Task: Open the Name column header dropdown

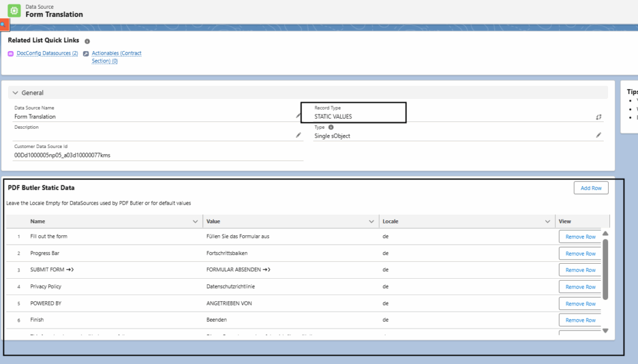Action: 194,221
